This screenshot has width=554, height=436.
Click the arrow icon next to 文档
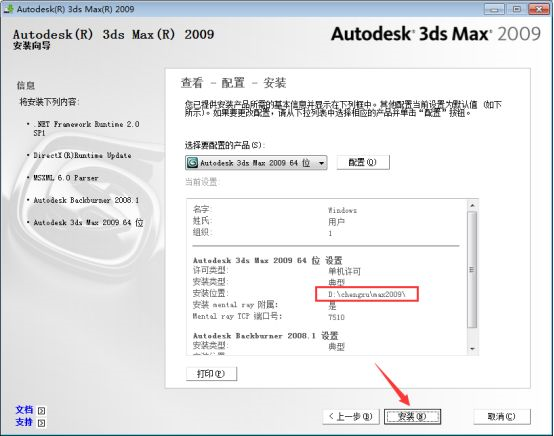click(x=41, y=411)
